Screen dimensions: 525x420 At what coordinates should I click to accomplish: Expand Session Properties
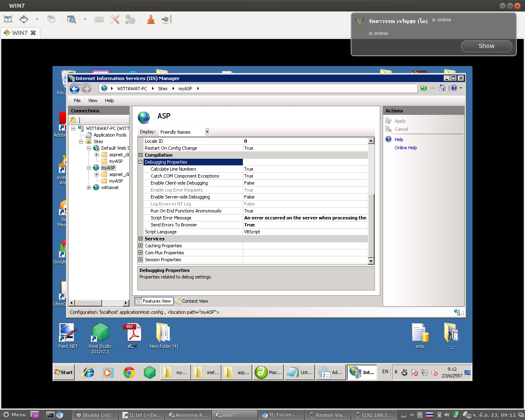[x=141, y=260]
